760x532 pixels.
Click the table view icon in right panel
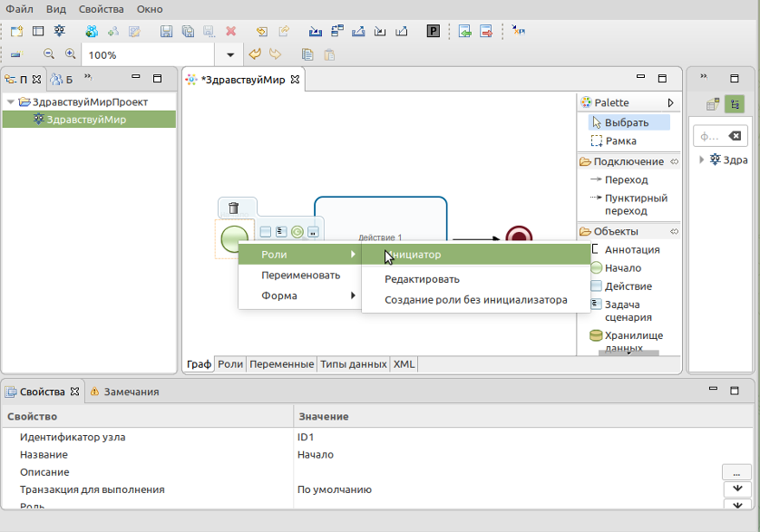click(713, 104)
